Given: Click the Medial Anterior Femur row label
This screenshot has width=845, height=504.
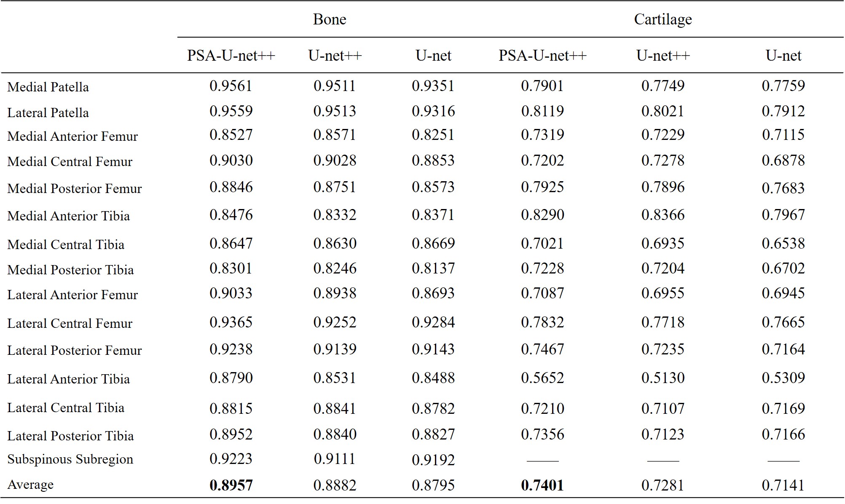Looking at the screenshot, I should [72, 137].
